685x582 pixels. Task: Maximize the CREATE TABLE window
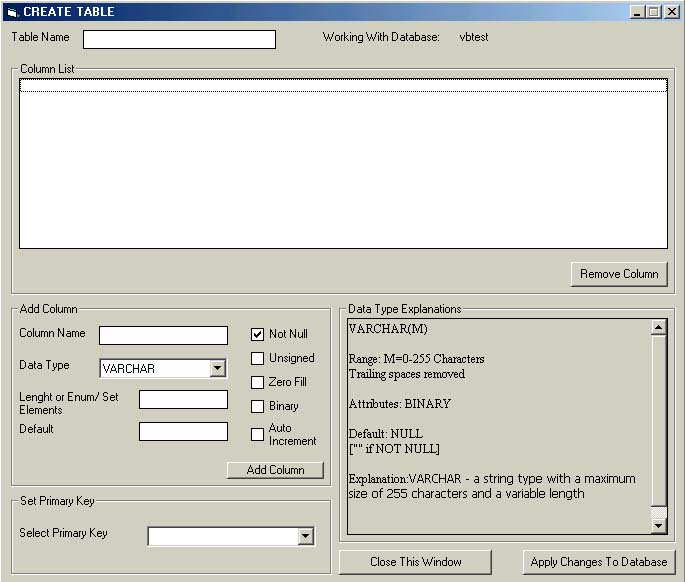(x=654, y=12)
